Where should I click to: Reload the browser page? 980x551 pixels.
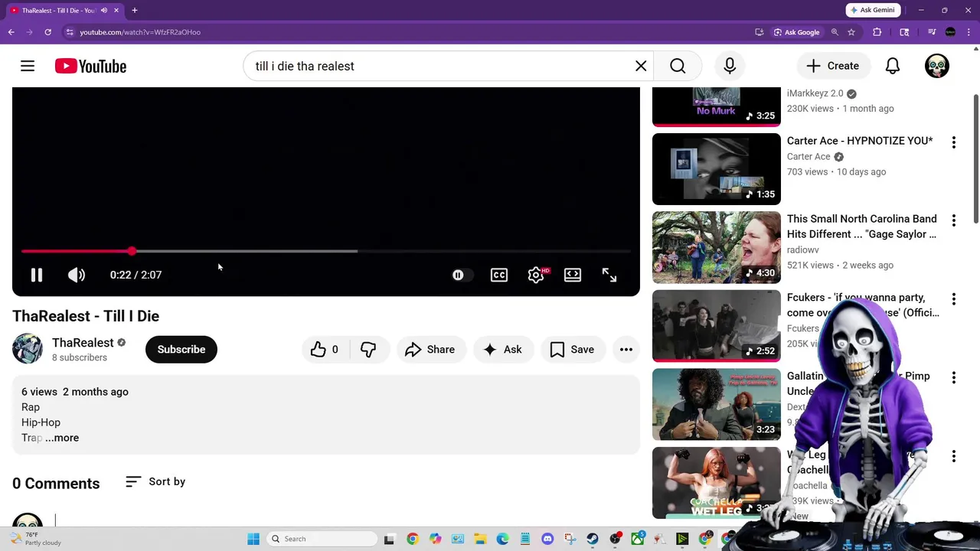point(47,32)
